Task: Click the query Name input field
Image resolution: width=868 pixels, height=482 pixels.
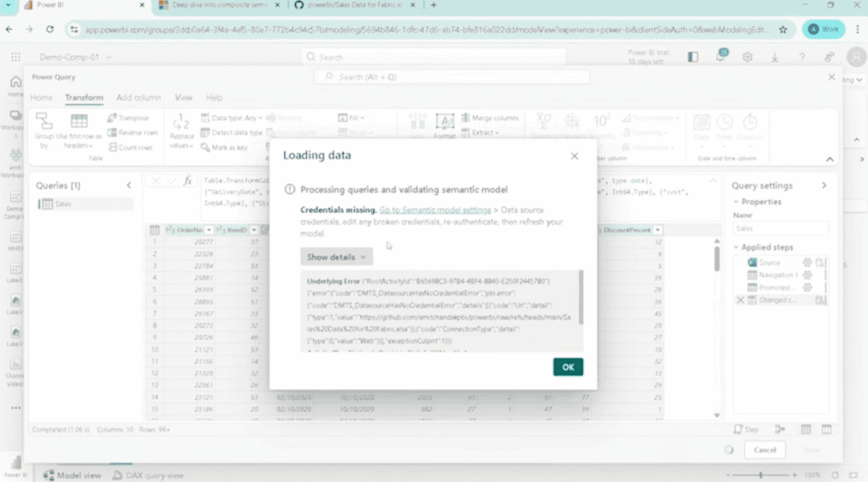Action: tap(781, 228)
